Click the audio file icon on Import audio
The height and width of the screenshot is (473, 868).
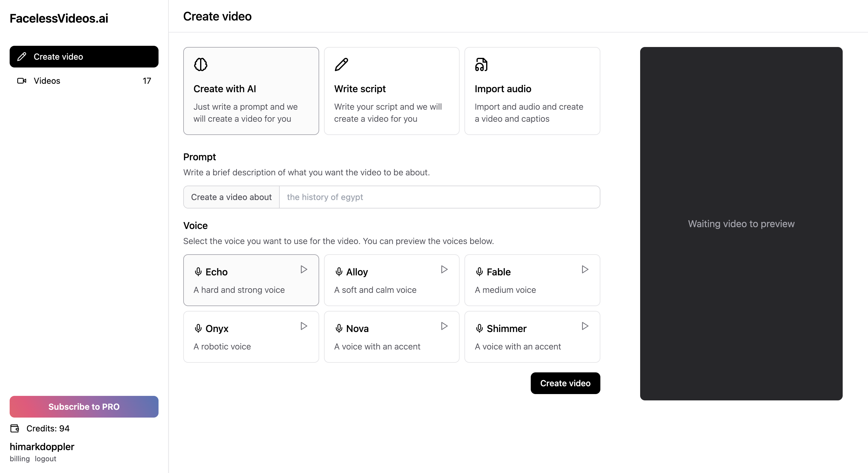pos(481,64)
